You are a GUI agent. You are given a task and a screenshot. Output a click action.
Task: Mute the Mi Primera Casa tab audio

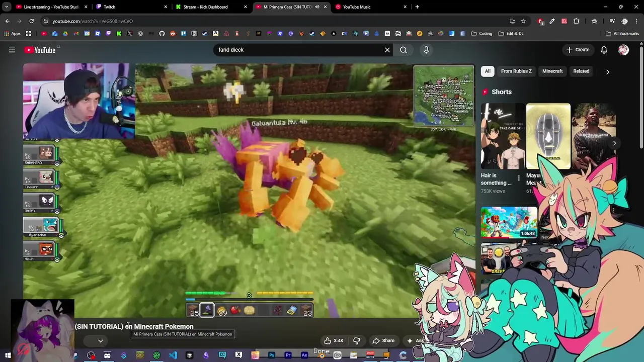pyautogui.click(x=317, y=7)
